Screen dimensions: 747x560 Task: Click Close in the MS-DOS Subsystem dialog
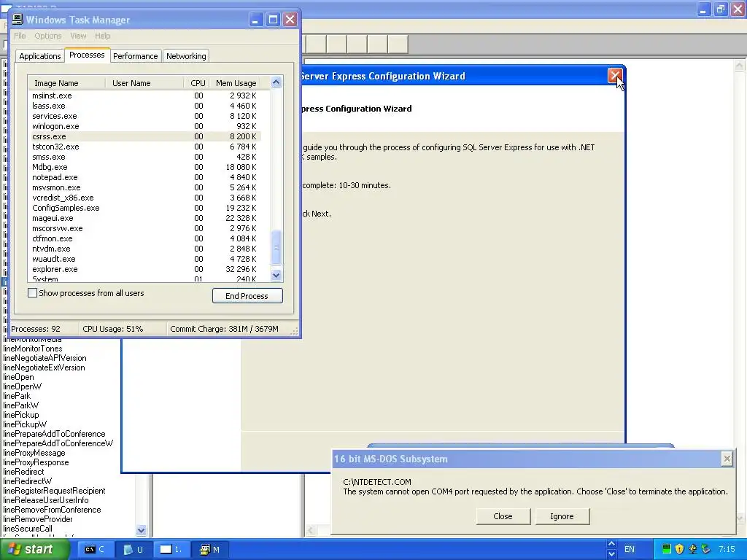coord(503,516)
